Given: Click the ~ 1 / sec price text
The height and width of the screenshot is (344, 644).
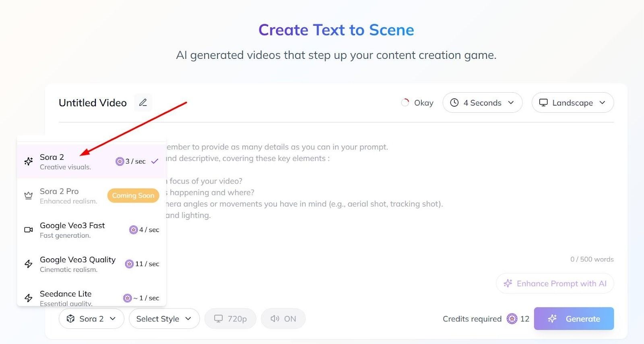Looking at the screenshot, I should click(147, 298).
